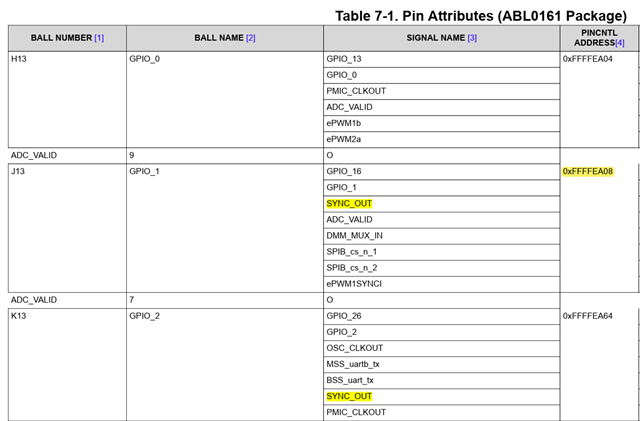Click footnote link [1] beside BALL NUMBER

coord(99,38)
